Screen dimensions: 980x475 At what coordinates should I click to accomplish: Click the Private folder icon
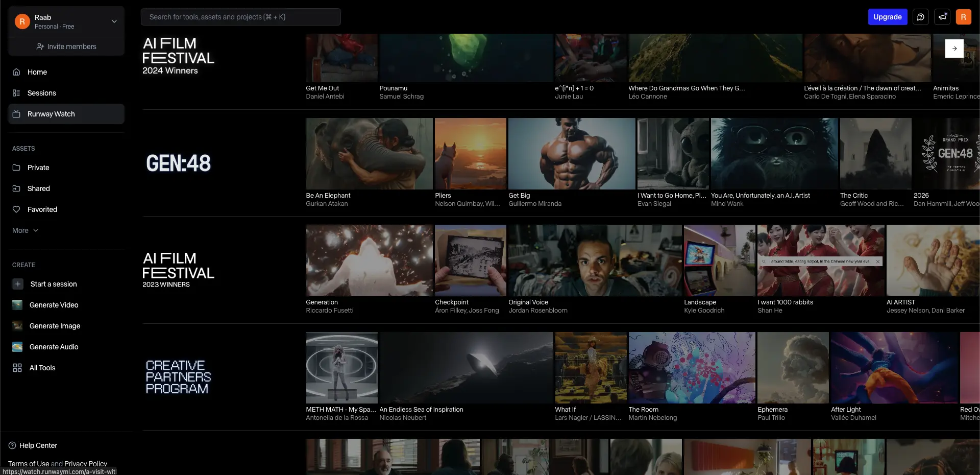pos(16,168)
